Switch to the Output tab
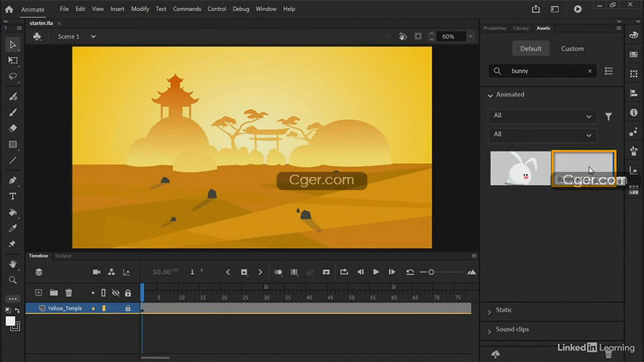The width and height of the screenshot is (644, 362). 63,256
